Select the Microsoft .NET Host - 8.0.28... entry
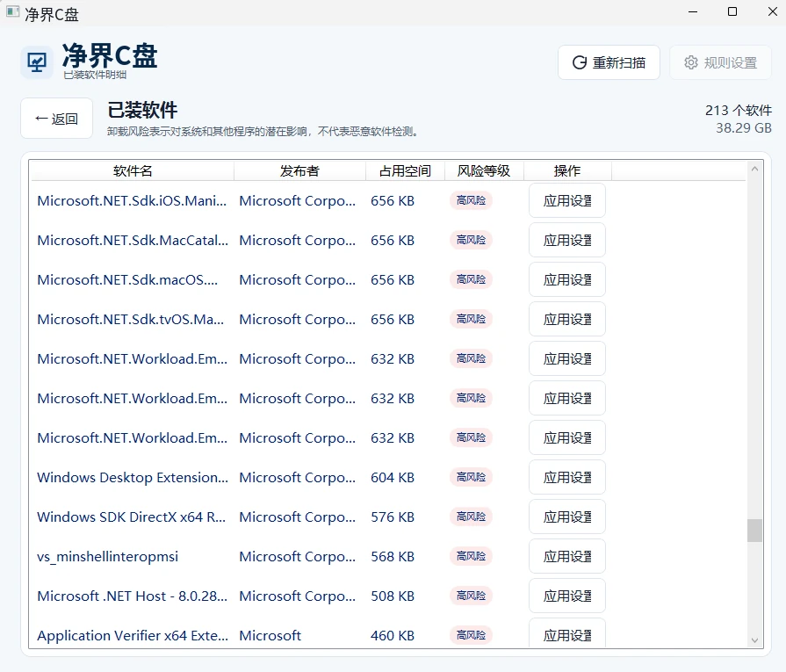Screen dimensions: 786x672 133,596
